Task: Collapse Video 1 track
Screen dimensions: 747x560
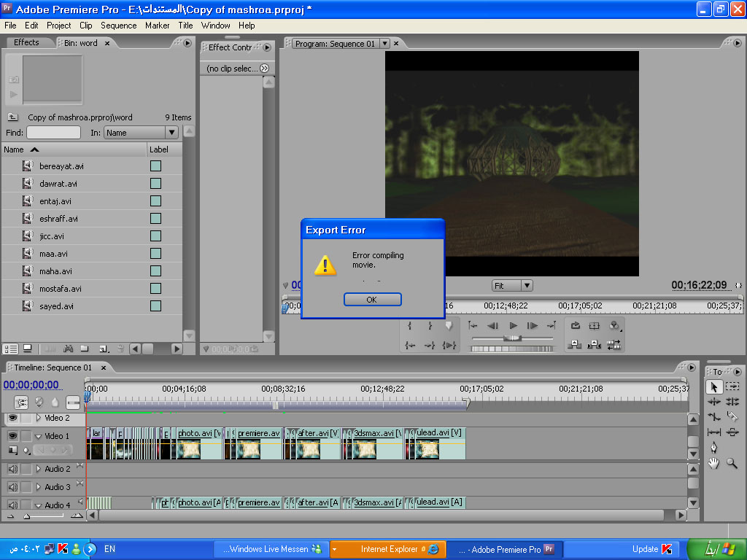Action: 39,436
